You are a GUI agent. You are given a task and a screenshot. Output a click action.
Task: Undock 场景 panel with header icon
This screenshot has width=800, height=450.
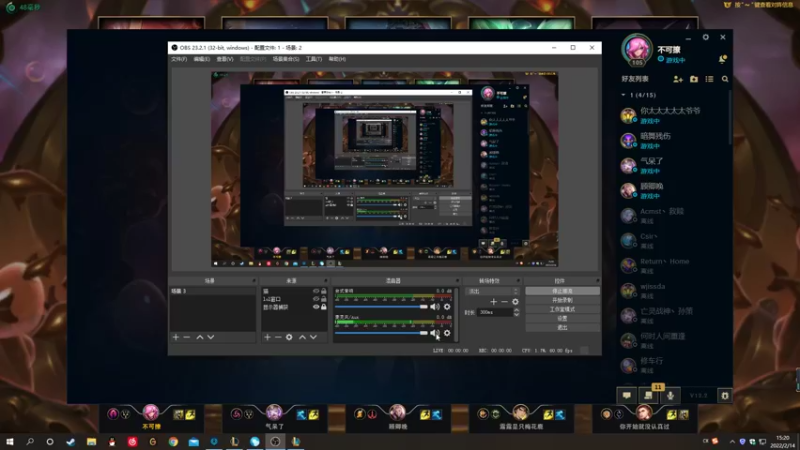point(253,281)
